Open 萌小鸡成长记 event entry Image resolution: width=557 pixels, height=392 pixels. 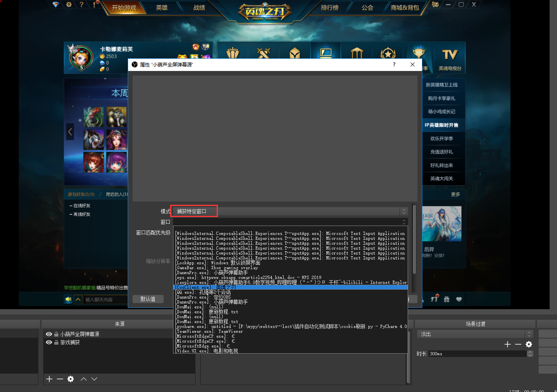coord(442,111)
